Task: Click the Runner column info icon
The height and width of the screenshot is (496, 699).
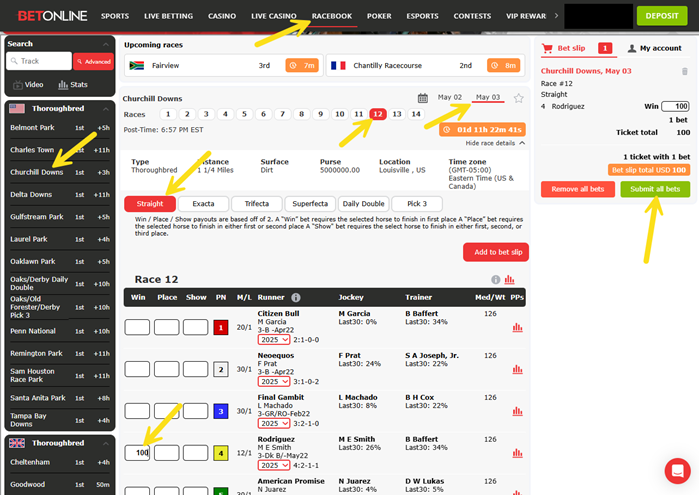Action: pos(296,297)
